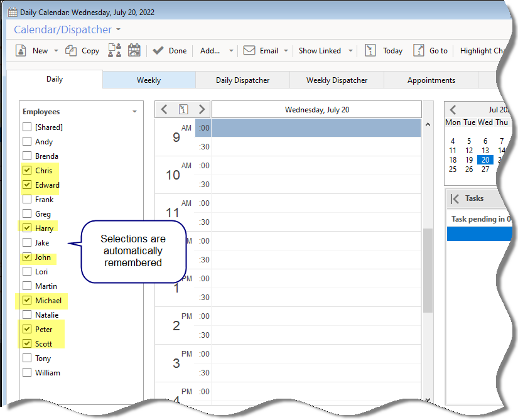
Task: Select the 9:00 AM time slot
Action: click(316, 128)
